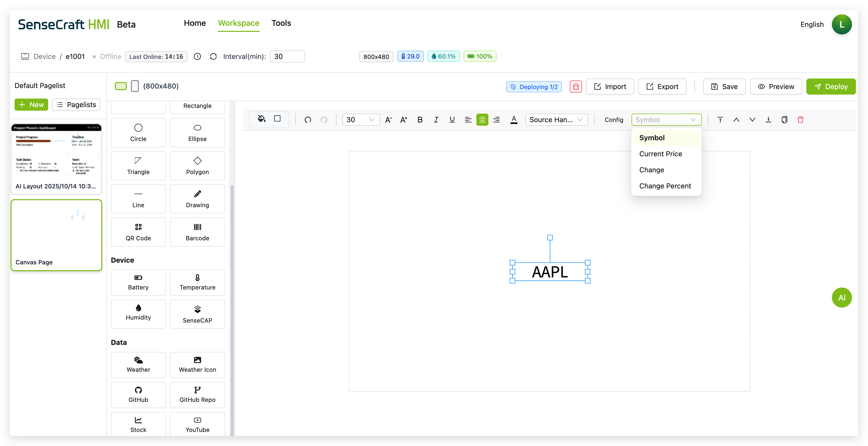This screenshot has width=868, height=446.
Task: Go to the Tools tab
Action: [281, 23]
